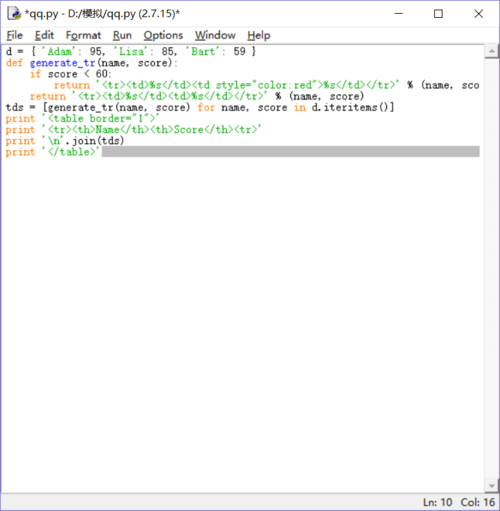Open the Edit menu
The image size is (500, 511).
pyautogui.click(x=44, y=35)
